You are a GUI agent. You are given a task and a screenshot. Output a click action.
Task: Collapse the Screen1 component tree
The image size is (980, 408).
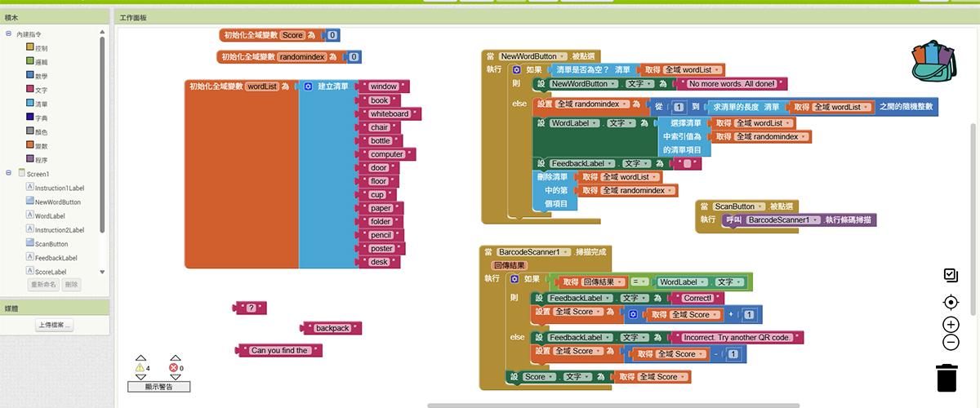coord(8,173)
